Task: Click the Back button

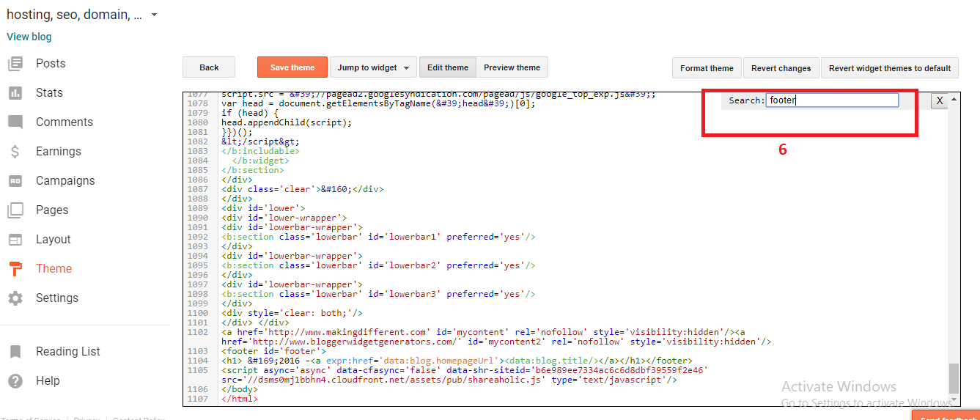Action: click(x=209, y=67)
